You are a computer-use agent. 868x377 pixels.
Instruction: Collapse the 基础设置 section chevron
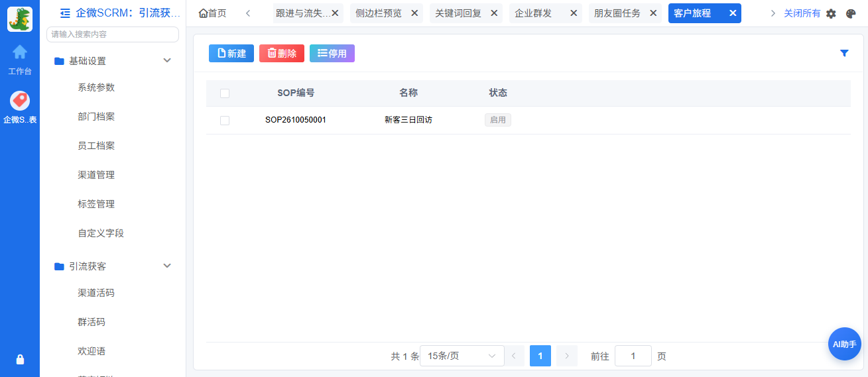[167, 60]
